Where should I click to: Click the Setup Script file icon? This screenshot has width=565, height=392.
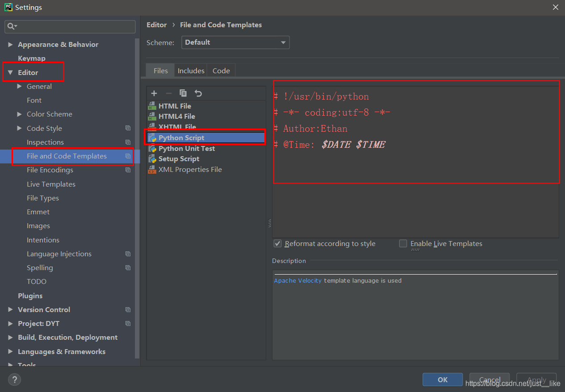click(x=152, y=159)
